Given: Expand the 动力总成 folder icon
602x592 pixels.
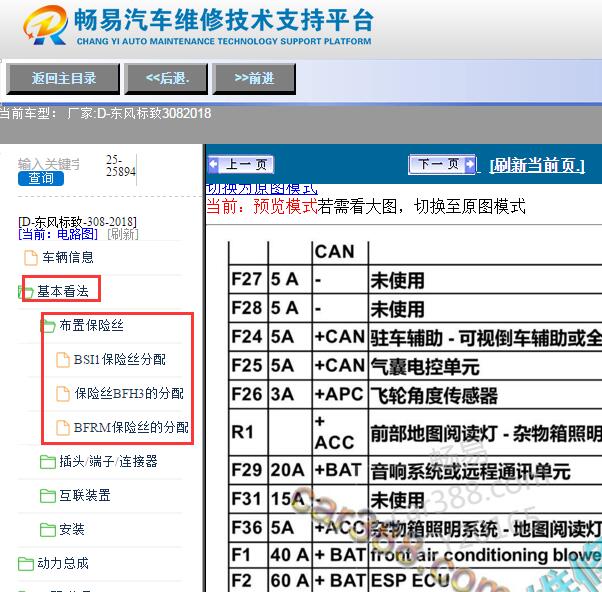Looking at the screenshot, I should point(26,564).
